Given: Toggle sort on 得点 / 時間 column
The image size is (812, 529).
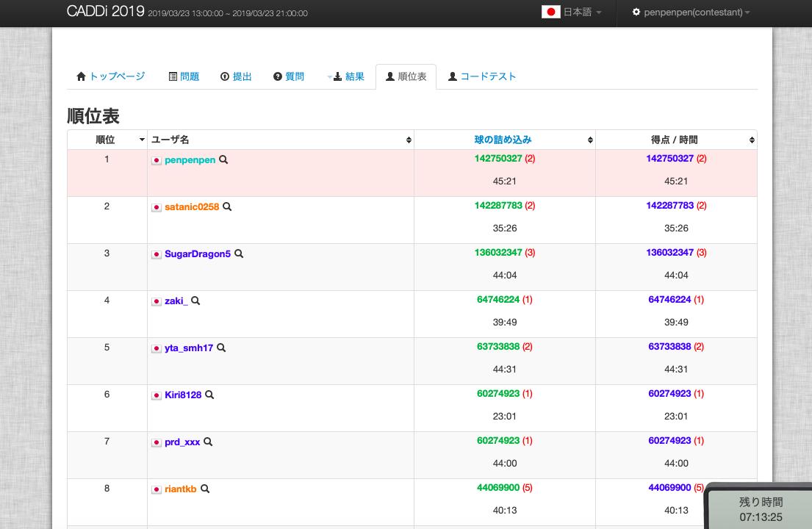Looking at the screenshot, I should (751, 140).
